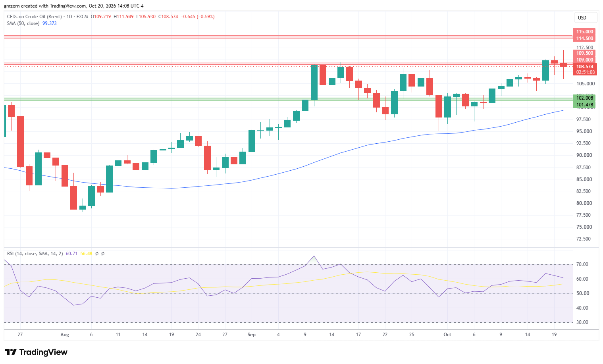
Task: Select the RSI value 60.71
Action: pyautogui.click(x=71, y=254)
